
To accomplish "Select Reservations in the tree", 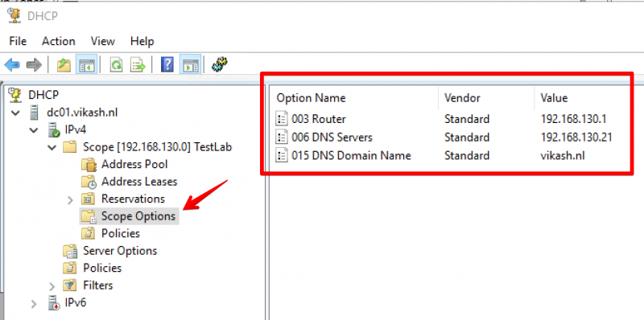I will (x=133, y=199).
